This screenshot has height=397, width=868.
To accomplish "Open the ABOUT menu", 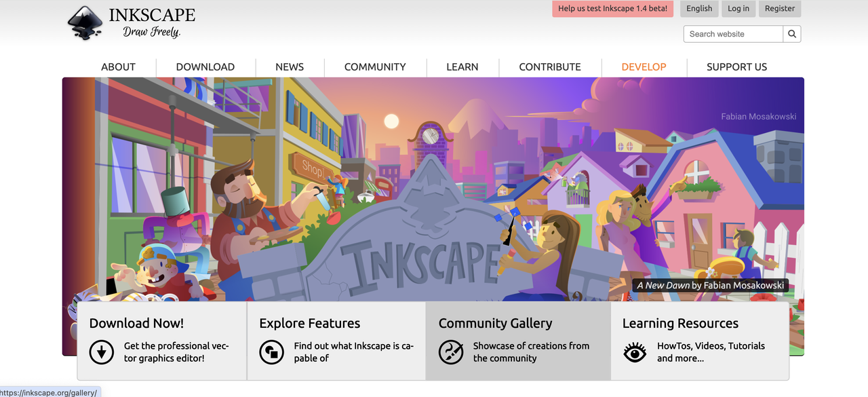I will [118, 67].
